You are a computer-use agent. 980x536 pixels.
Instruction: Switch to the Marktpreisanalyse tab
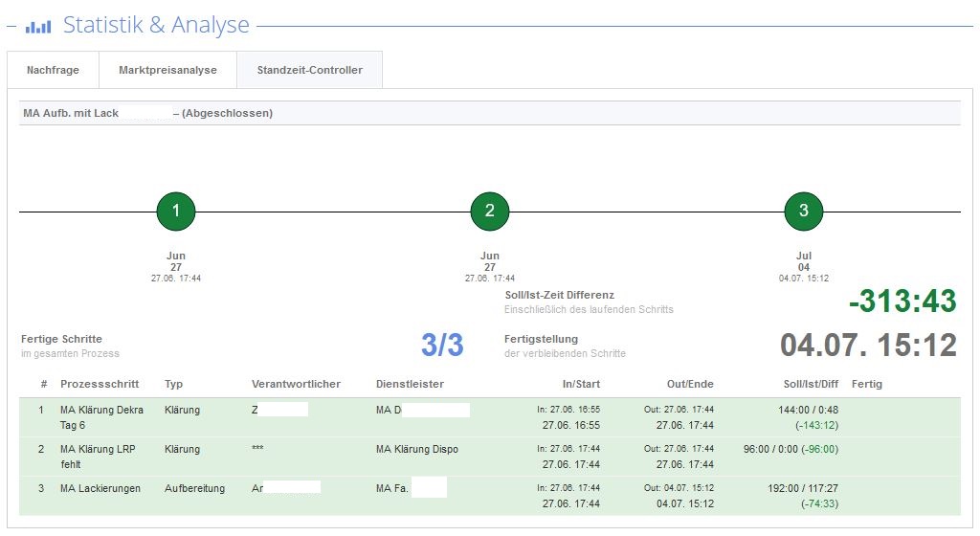(x=168, y=70)
